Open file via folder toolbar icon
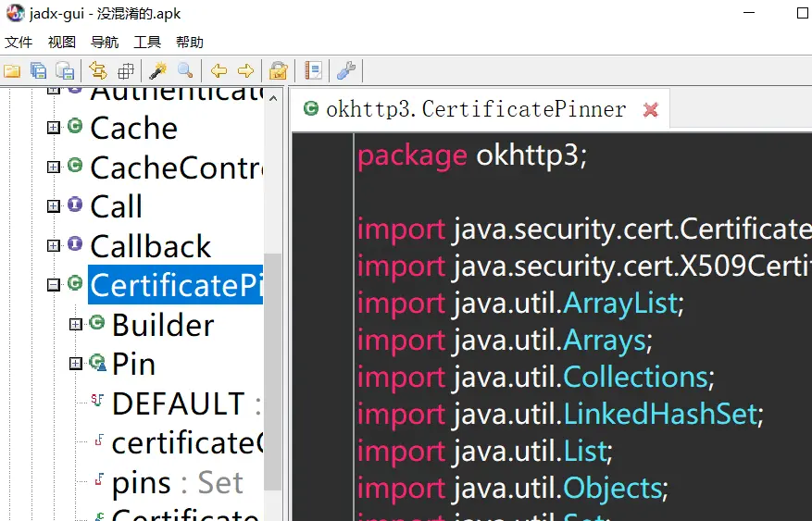 click(x=12, y=71)
